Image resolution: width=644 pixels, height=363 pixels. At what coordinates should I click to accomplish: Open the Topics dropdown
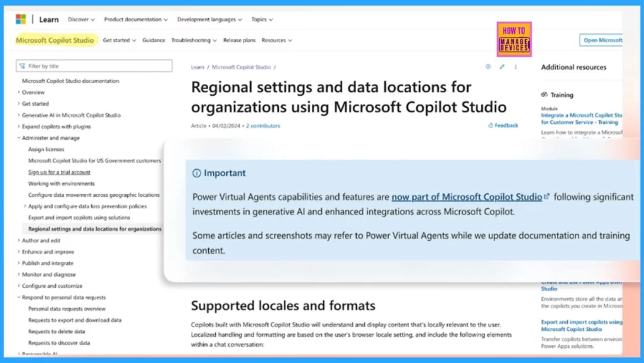[262, 20]
